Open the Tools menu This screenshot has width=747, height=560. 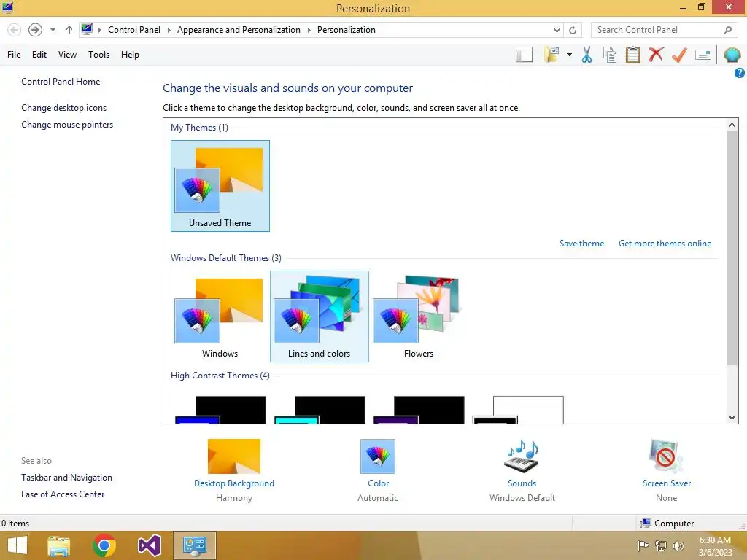(98, 55)
